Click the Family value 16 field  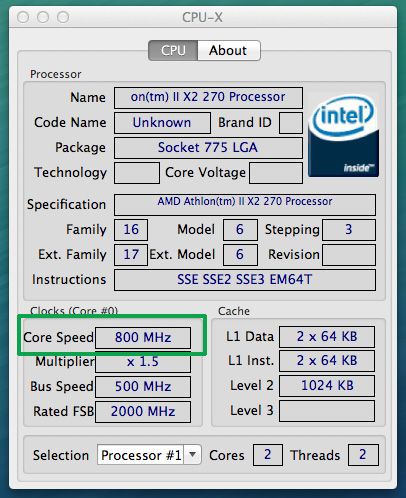pos(131,230)
